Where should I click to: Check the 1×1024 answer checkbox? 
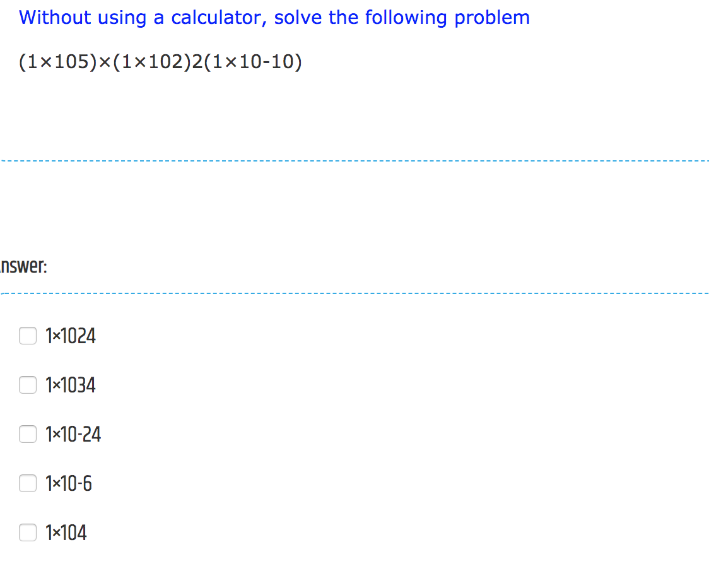click(28, 336)
